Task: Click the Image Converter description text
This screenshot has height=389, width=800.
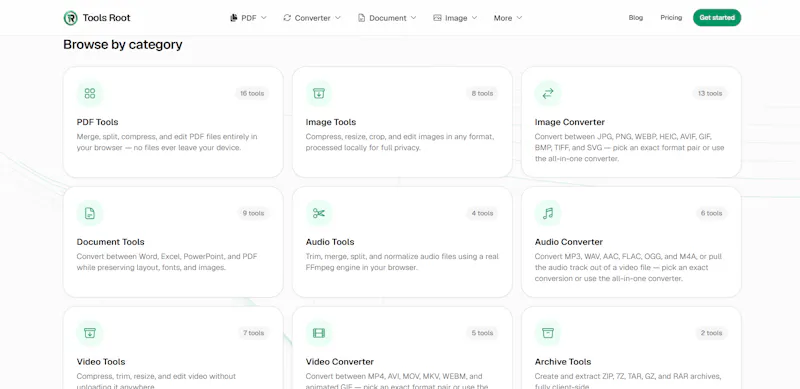Action: tap(630, 148)
